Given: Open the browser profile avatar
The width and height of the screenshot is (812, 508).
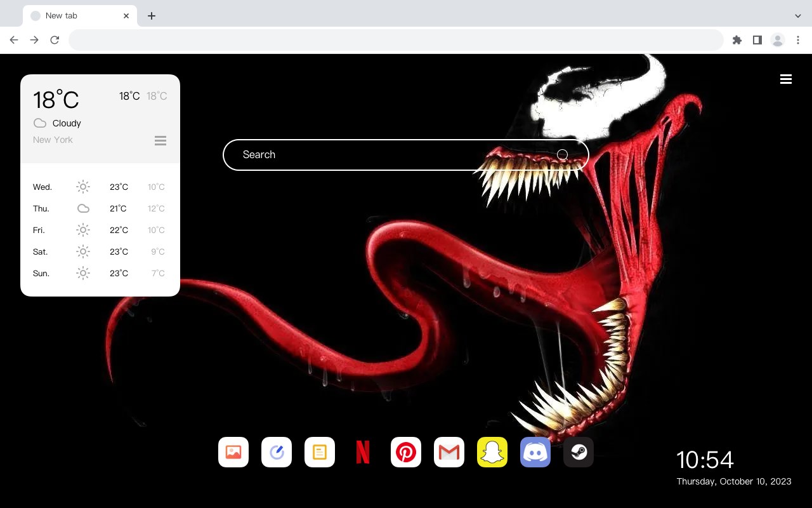Looking at the screenshot, I should [778, 40].
